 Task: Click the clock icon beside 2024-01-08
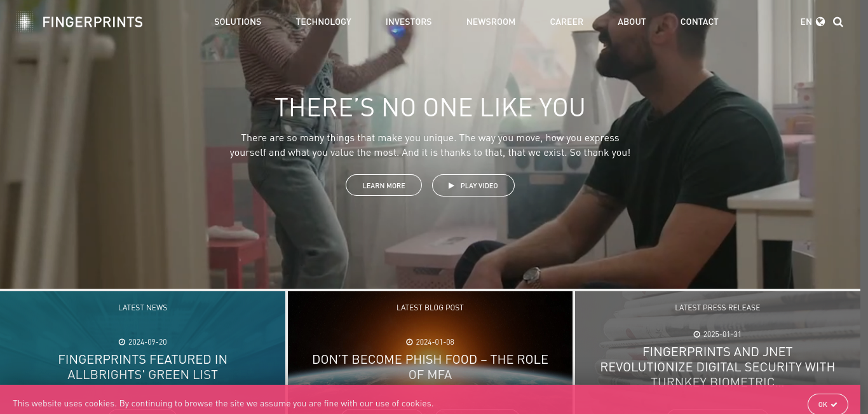click(410, 342)
